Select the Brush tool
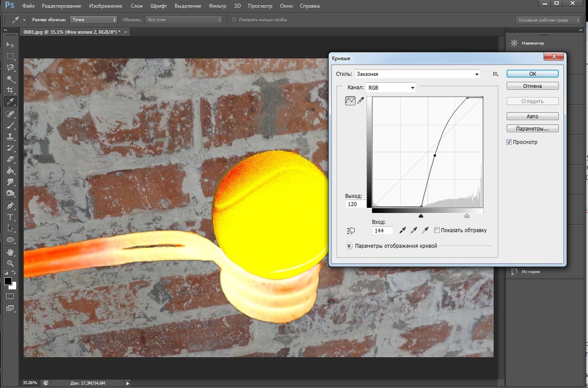The height and width of the screenshot is (388, 588). pyautogui.click(x=10, y=125)
